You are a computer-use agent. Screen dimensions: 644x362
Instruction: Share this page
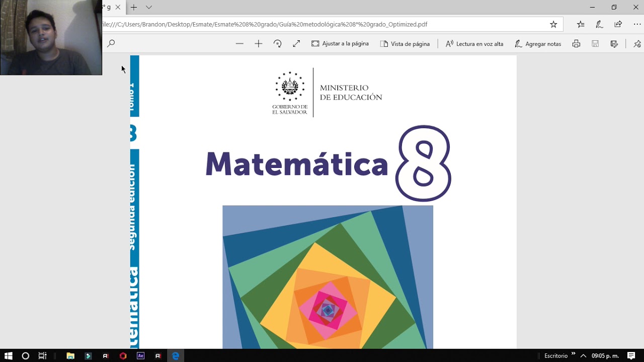coord(618,24)
